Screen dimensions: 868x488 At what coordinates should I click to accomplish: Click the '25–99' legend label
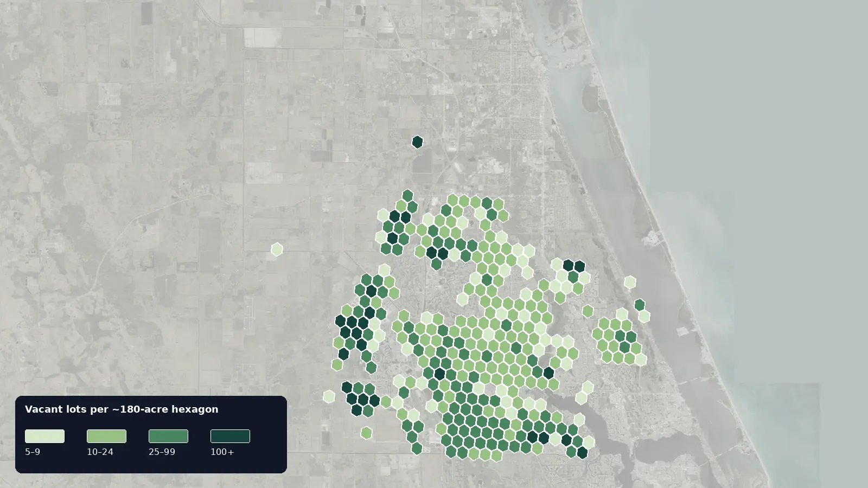coord(162,452)
